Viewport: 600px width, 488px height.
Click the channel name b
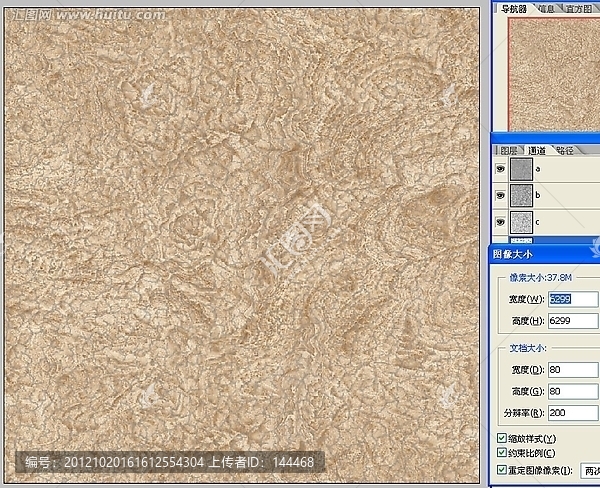tap(538, 195)
